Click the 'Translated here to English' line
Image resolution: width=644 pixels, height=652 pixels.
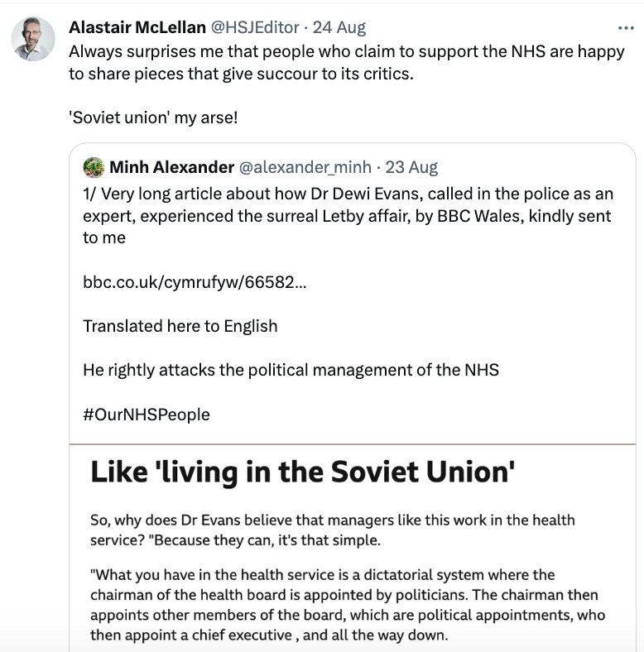(180, 325)
